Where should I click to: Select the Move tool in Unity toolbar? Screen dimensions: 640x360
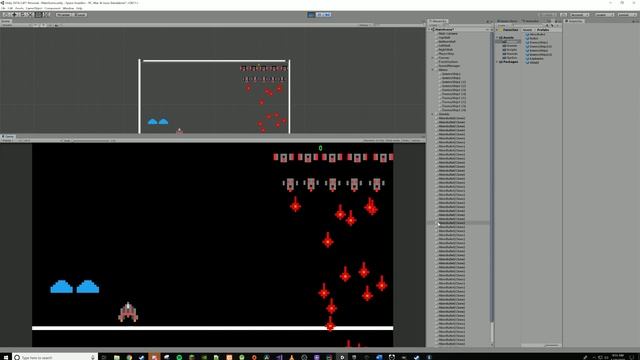pyautogui.click(x=13, y=15)
